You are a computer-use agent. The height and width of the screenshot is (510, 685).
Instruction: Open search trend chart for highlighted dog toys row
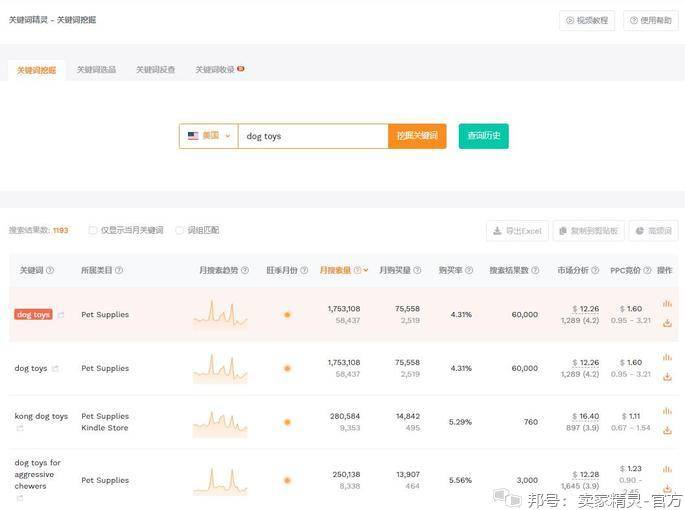click(x=220, y=315)
